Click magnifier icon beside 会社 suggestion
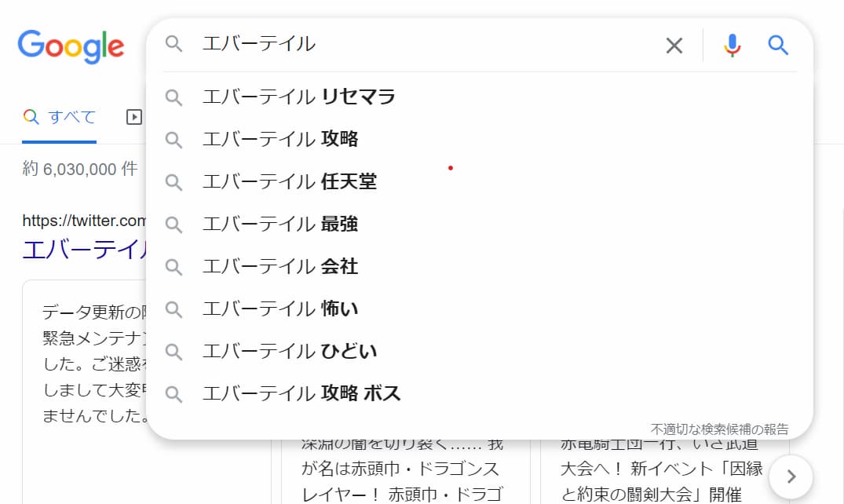 (174, 267)
